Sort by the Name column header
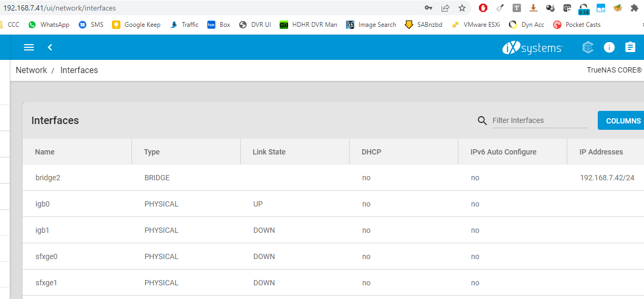 pos(45,152)
